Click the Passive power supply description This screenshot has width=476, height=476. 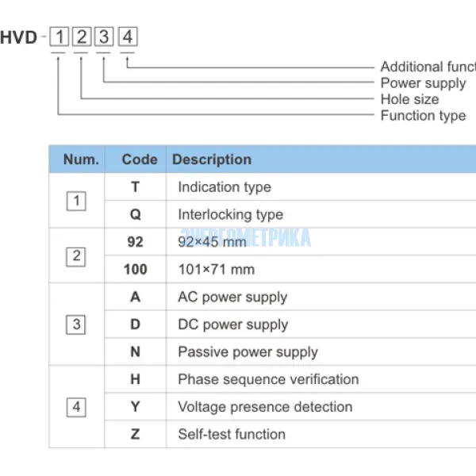248,352
